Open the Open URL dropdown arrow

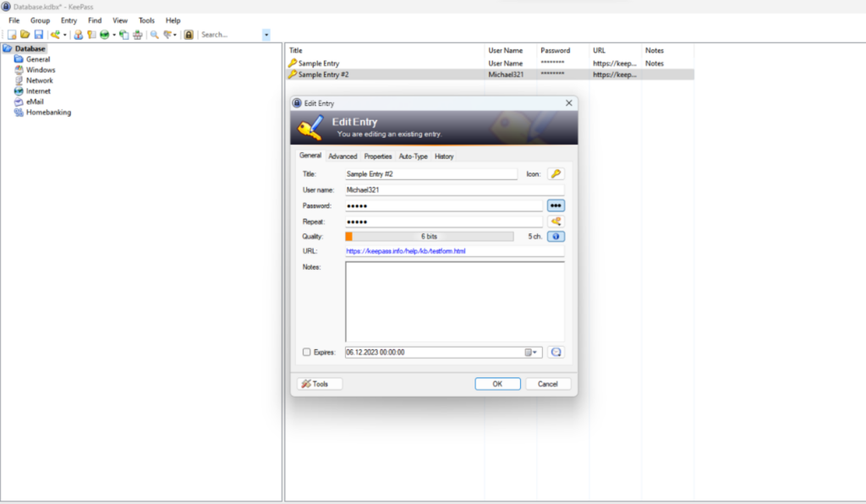coord(114,35)
